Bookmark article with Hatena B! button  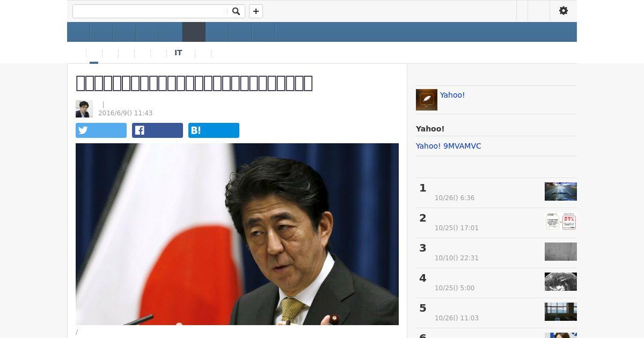coord(214,130)
